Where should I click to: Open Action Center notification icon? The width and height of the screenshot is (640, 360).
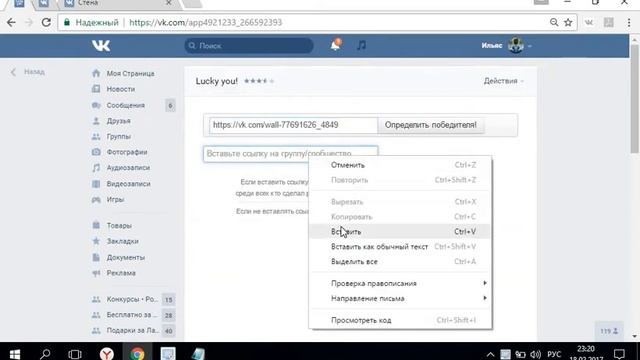(619, 354)
